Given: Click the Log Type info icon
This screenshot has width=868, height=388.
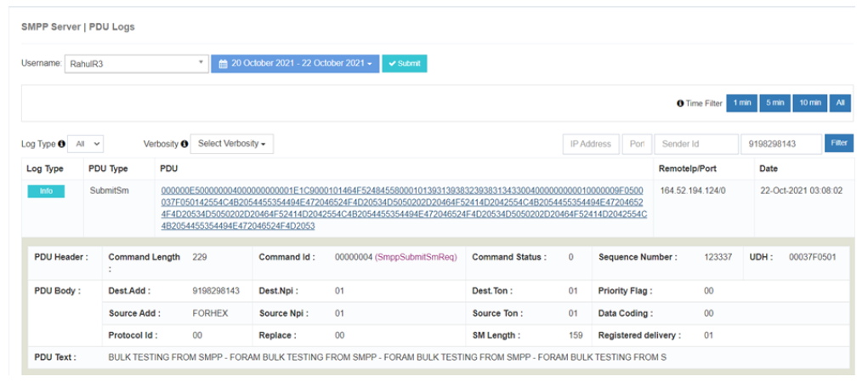Looking at the screenshot, I should coord(61,144).
